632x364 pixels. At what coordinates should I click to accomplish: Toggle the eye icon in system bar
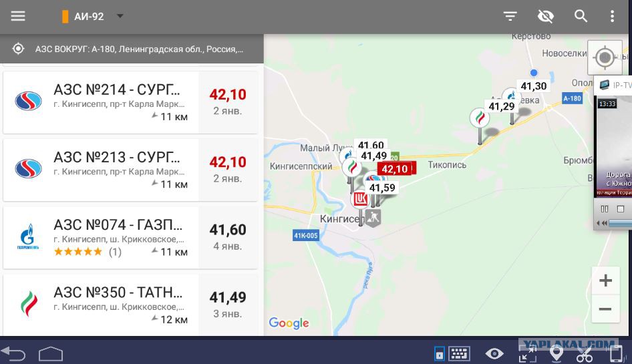point(494,354)
